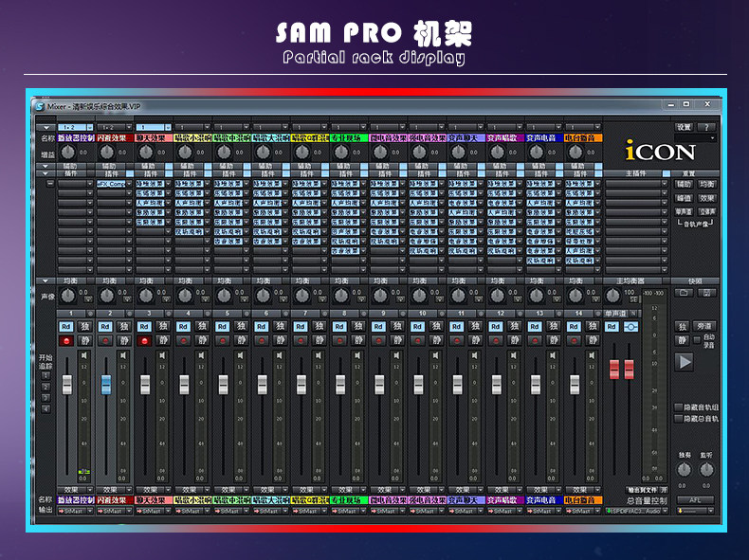Click the blue volume fader on channel 2

[x=106, y=385]
